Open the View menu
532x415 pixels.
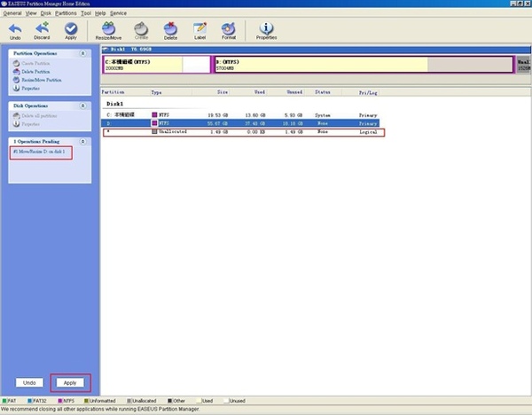[x=31, y=13]
